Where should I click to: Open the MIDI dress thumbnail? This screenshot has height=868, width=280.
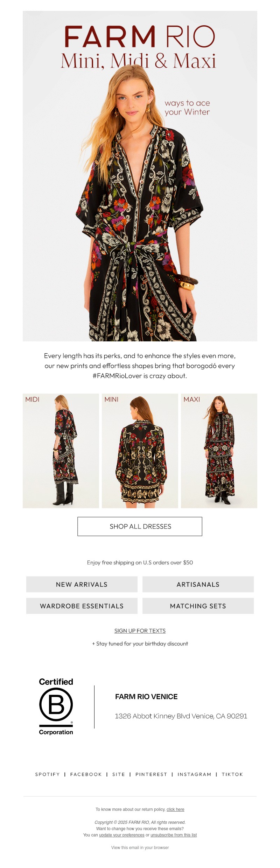61,451
